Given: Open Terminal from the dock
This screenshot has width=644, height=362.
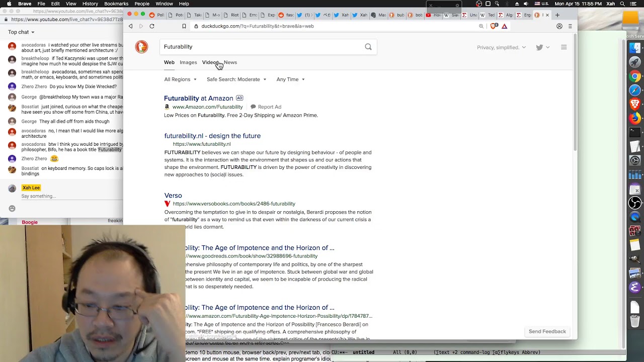Looking at the screenshot, I should pos(635,133).
